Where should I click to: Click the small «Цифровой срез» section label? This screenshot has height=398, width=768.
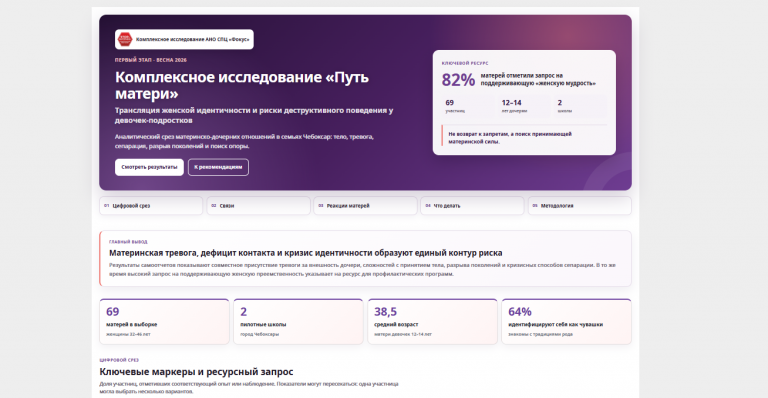click(119, 360)
